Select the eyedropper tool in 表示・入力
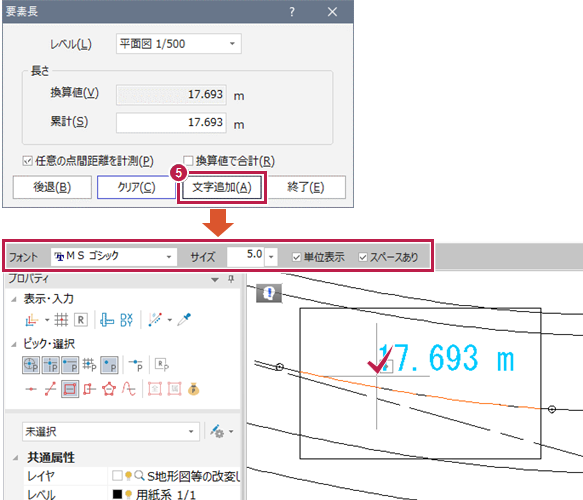Screen dimensions: 583x500 [x=184, y=319]
